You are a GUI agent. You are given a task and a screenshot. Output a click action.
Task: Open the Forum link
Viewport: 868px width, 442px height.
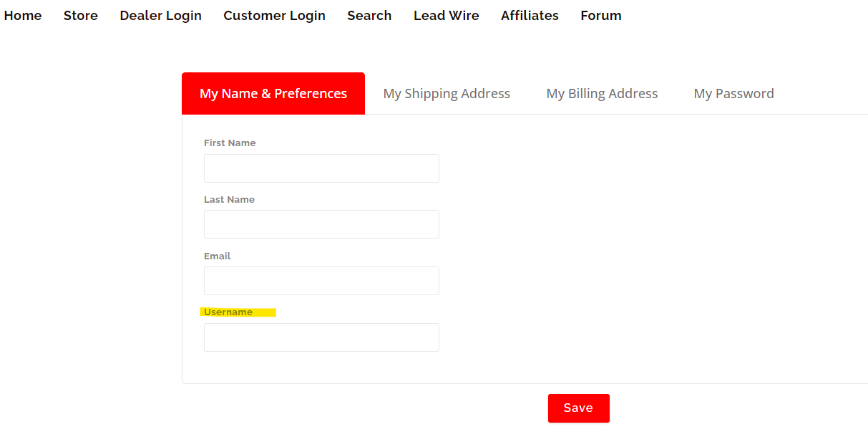click(x=601, y=16)
